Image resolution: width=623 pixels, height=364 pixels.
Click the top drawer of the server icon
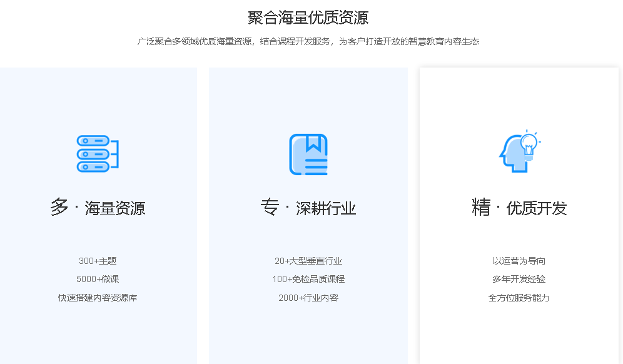[93, 141]
